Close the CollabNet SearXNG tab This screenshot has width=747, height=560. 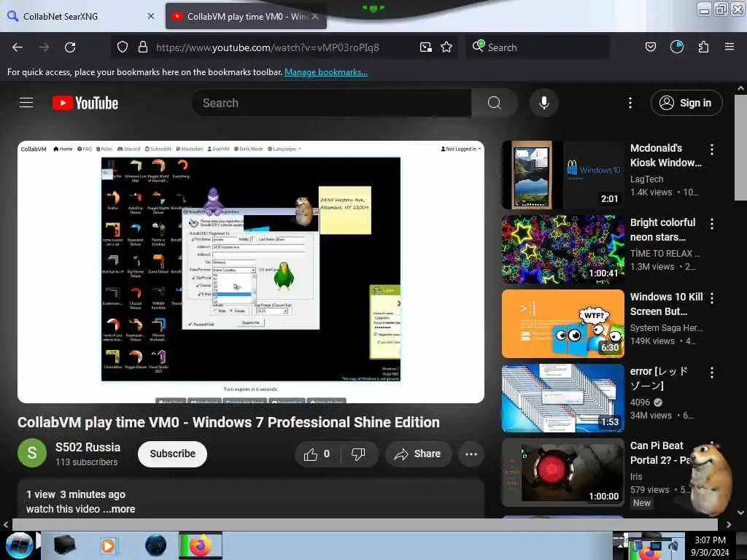pos(151,16)
